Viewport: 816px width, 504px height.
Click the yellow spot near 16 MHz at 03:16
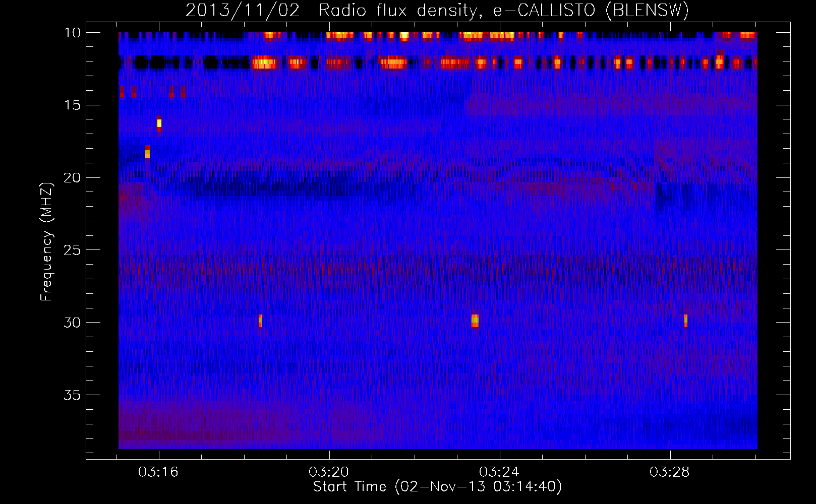[159, 123]
